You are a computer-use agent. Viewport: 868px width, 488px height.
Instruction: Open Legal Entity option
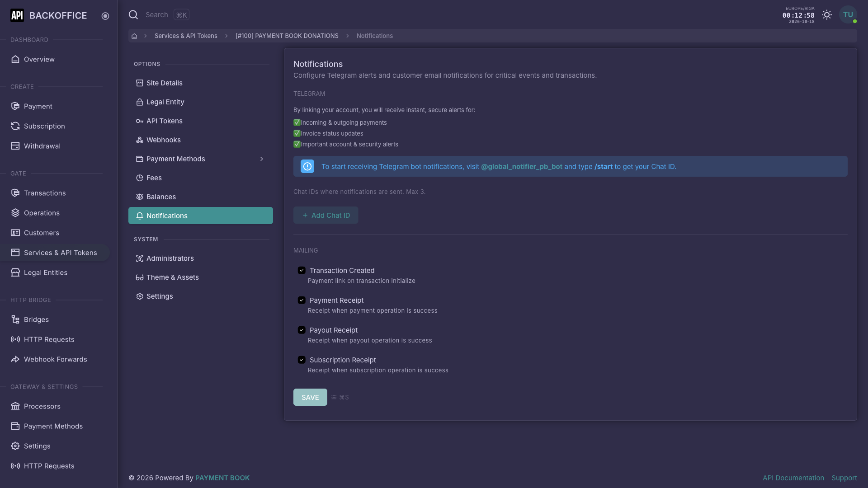pos(201,102)
